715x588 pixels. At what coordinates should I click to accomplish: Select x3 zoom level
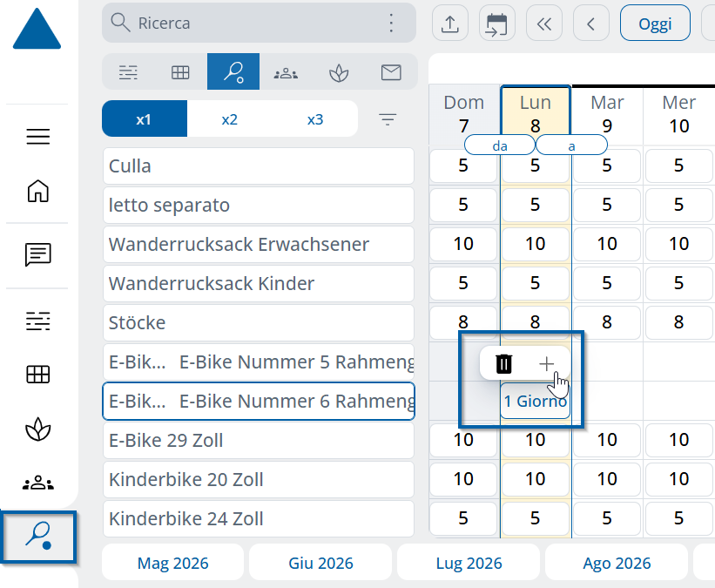coord(315,119)
